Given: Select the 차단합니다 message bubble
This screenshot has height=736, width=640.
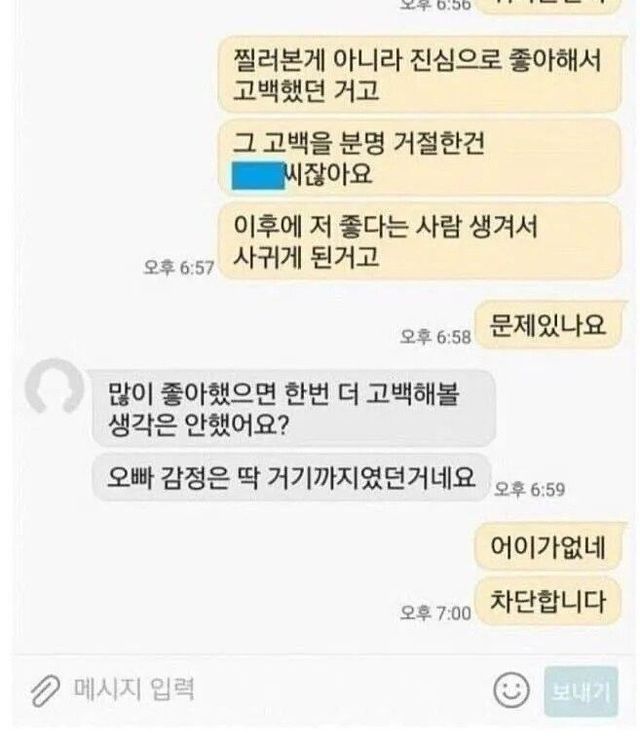Looking at the screenshot, I should click(548, 601).
